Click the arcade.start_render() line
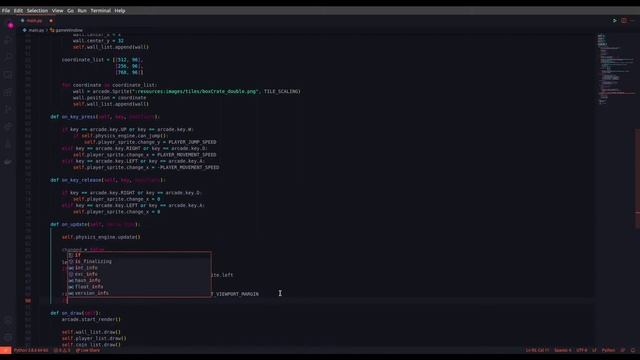 pyautogui.click(x=91, y=320)
